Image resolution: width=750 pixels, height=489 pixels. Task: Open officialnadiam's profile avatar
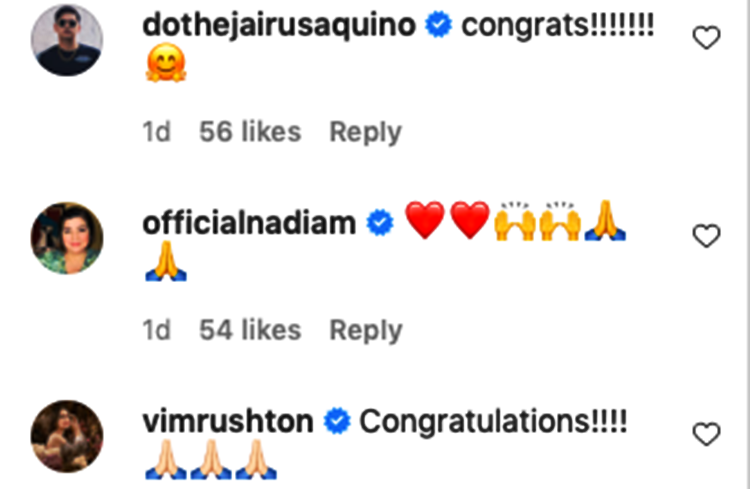(x=67, y=238)
